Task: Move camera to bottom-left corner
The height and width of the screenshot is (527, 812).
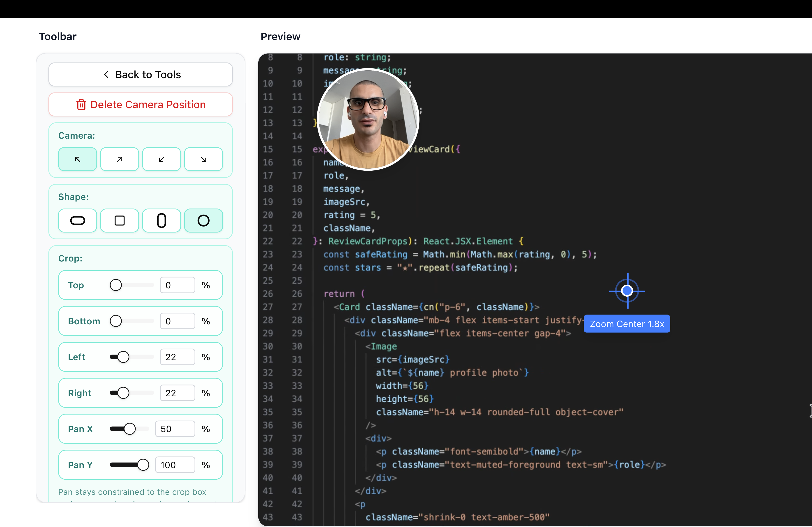Action: (x=161, y=159)
